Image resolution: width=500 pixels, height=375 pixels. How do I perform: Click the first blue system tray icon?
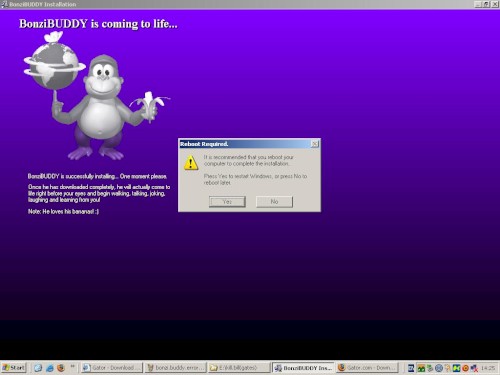coord(411,368)
